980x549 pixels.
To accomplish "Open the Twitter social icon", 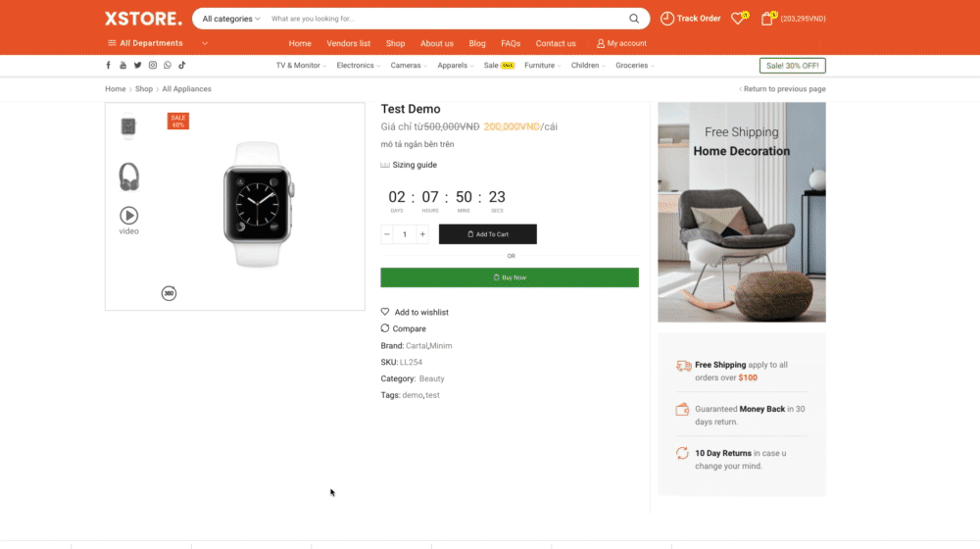I will 137,65.
